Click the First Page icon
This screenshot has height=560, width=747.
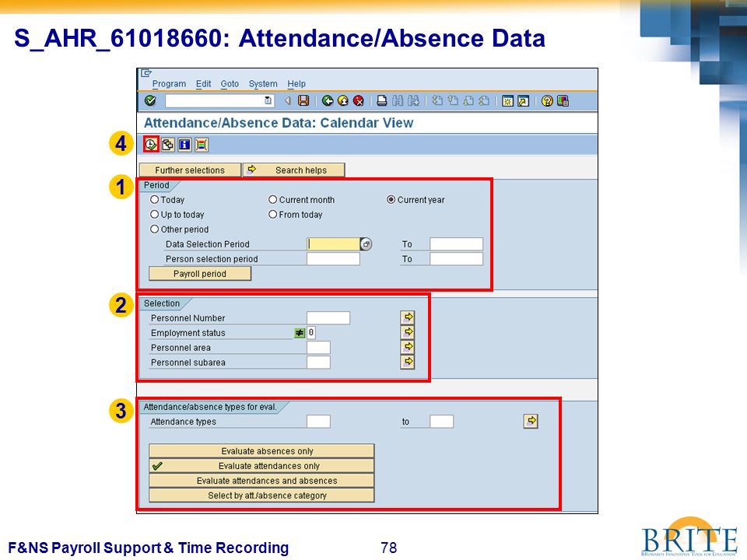point(437,100)
